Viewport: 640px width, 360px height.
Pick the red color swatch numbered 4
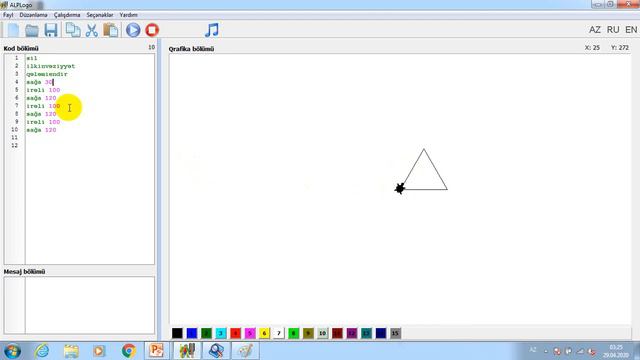coord(235,333)
